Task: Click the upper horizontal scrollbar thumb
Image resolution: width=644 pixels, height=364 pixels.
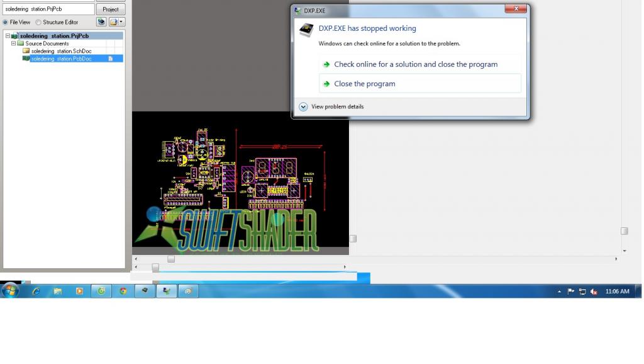Action: click(x=171, y=259)
